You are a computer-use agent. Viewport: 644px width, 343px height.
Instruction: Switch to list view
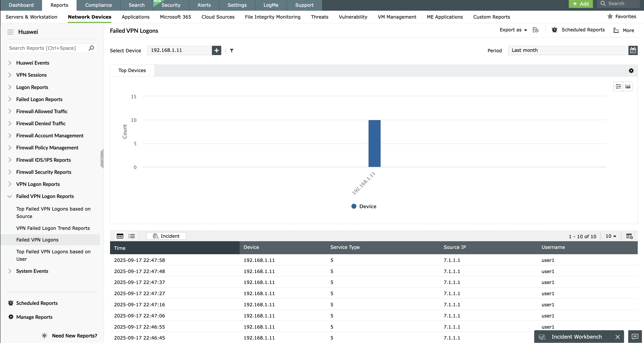[x=131, y=236]
